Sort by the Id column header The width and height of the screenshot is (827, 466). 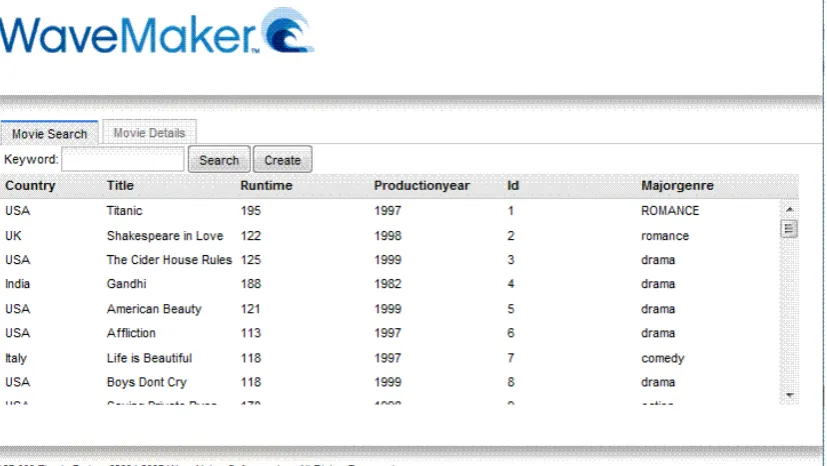[x=513, y=186]
